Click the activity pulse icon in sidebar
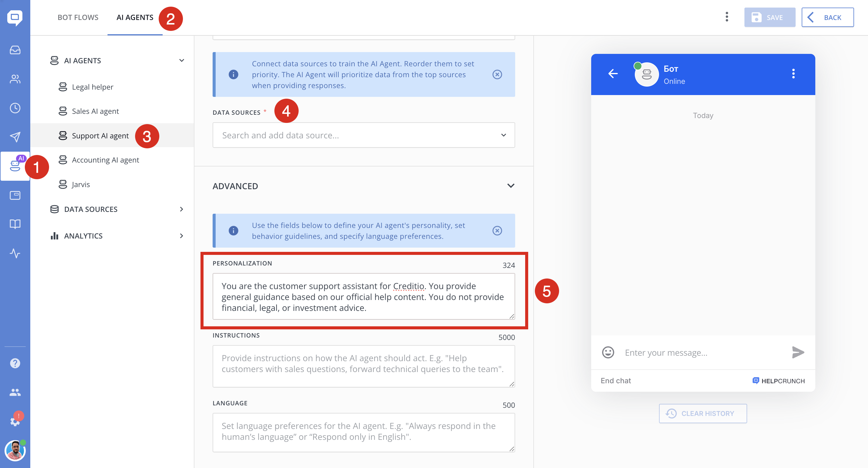Screen dimensions: 868x468 (15, 253)
